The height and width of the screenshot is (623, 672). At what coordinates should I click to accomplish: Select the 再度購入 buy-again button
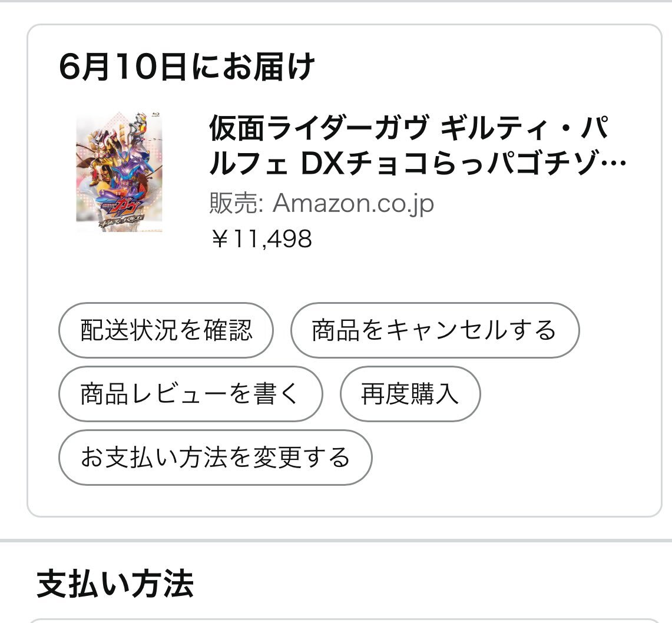[x=410, y=394]
